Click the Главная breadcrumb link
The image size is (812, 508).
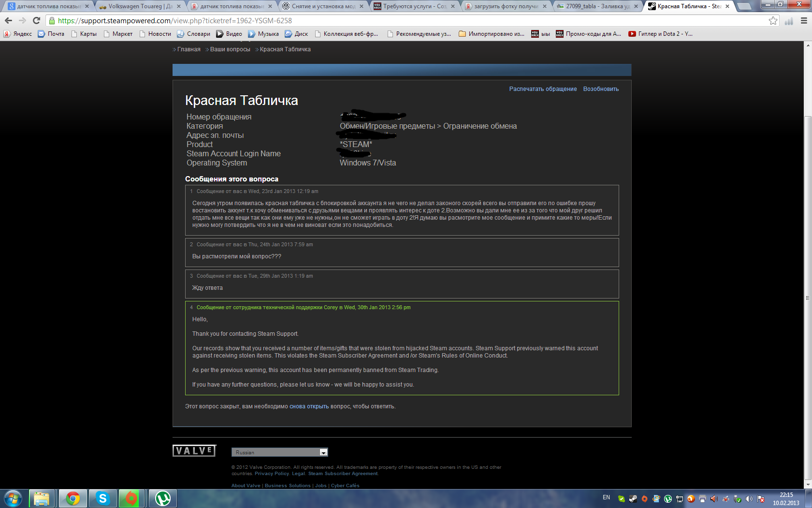(x=188, y=49)
